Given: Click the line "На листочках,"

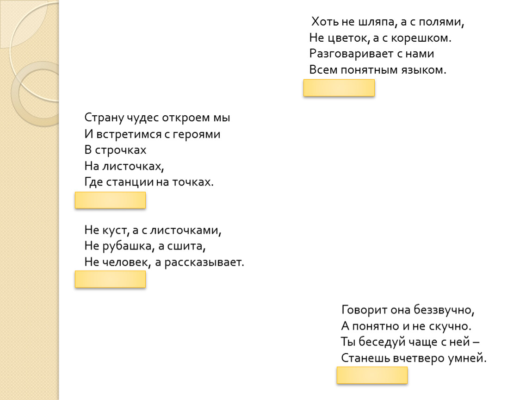Looking at the screenshot, I should coord(124,166).
